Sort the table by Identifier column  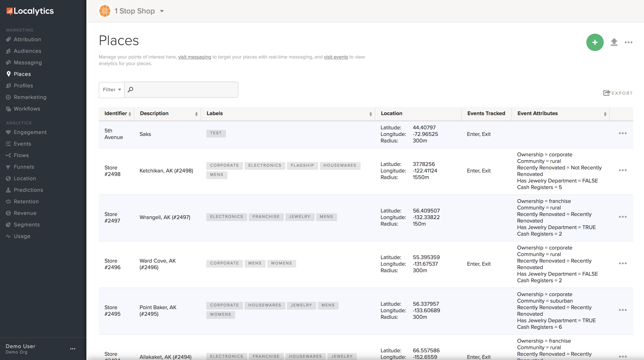130,114
